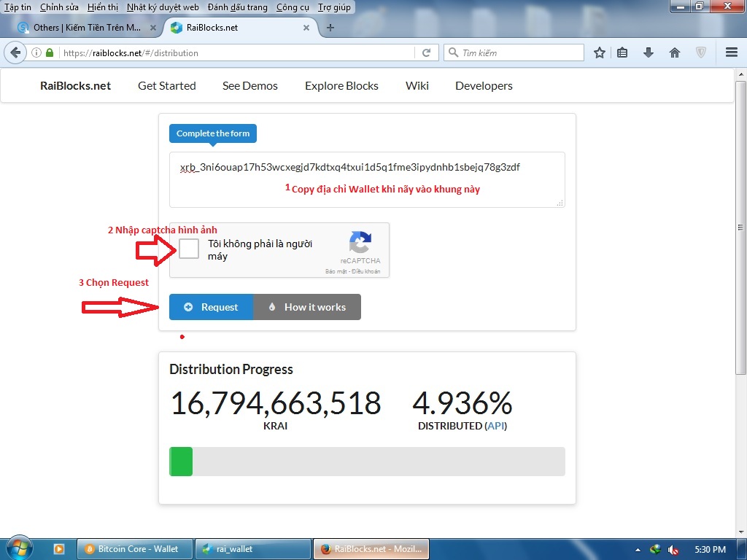Image resolution: width=747 pixels, height=560 pixels.
Task: Click the Distribution Progress heading
Action: pos(231,370)
